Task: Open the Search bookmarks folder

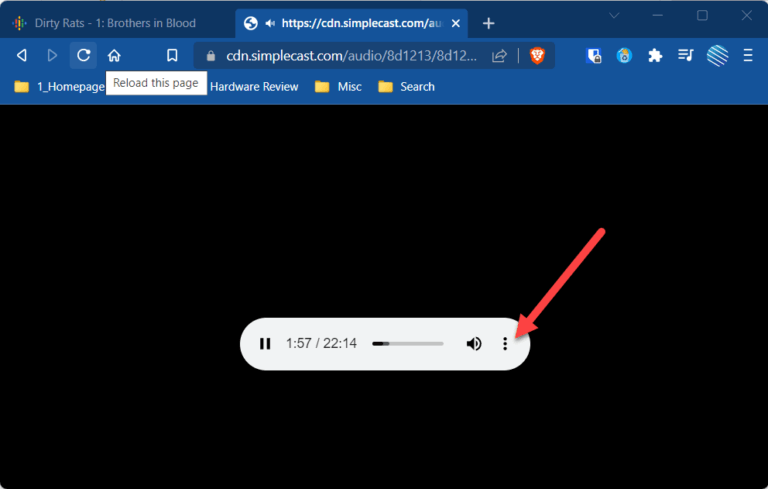Action: (x=406, y=87)
